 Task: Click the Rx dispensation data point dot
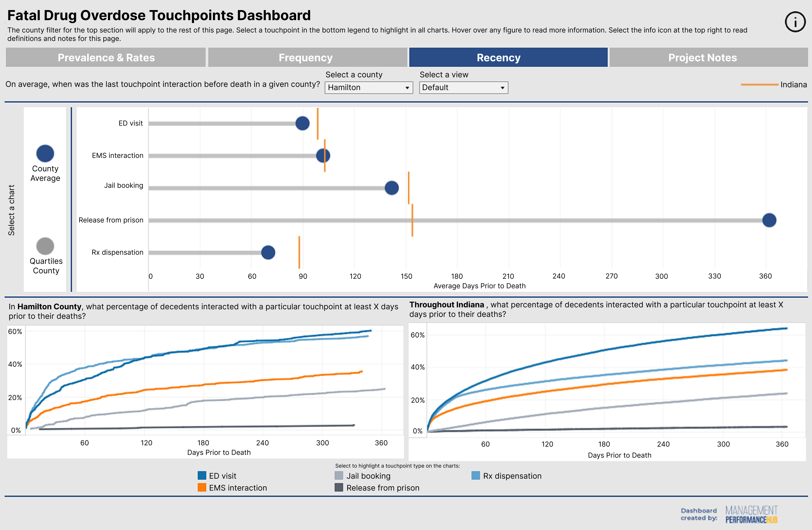coord(268,253)
